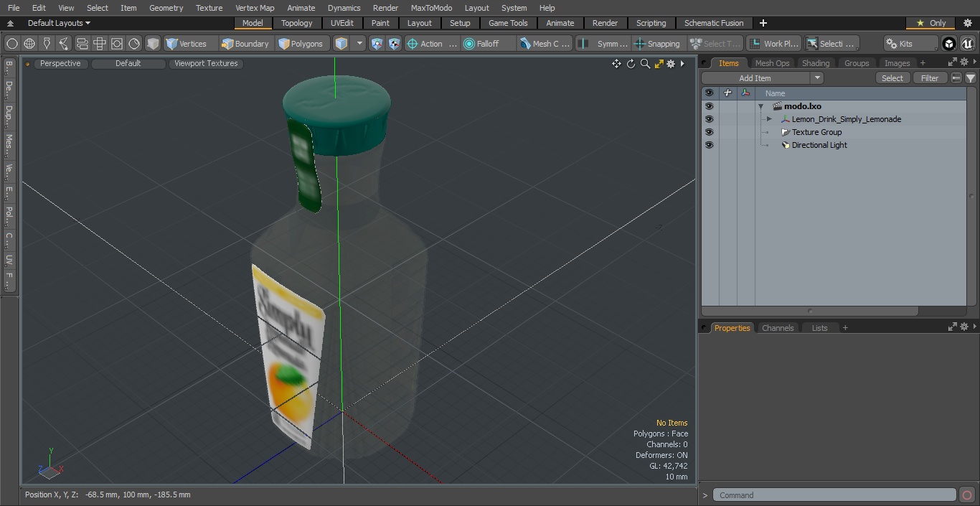Switch to Polygons selection mode
Image resolution: width=980 pixels, height=506 pixels.
click(301, 44)
